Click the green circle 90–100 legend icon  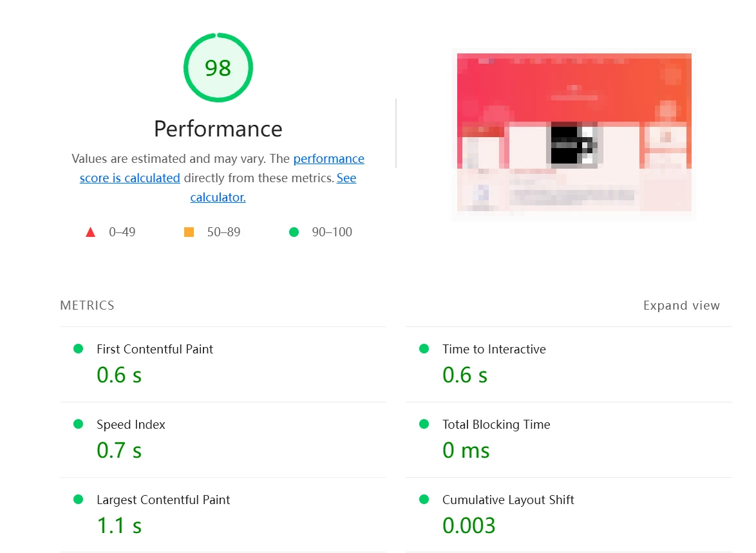(x=294, y=232)
